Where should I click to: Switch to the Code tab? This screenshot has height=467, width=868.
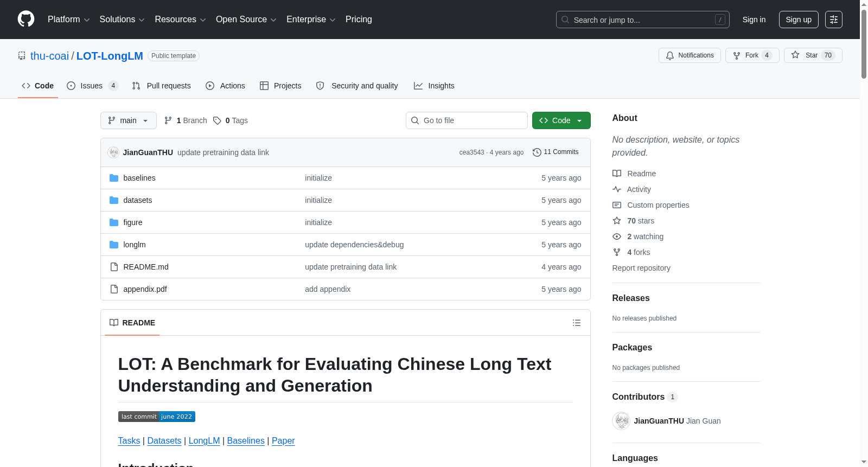pyautogui.click(x=38, y=86)
